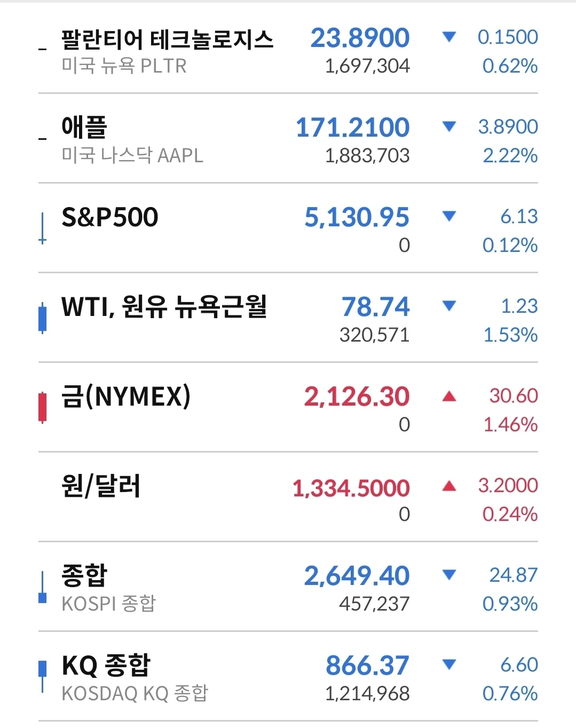Tap the red candlestick icon beside 금(NYMEX)
The image size is (576, 728).
tap(43, 408)
